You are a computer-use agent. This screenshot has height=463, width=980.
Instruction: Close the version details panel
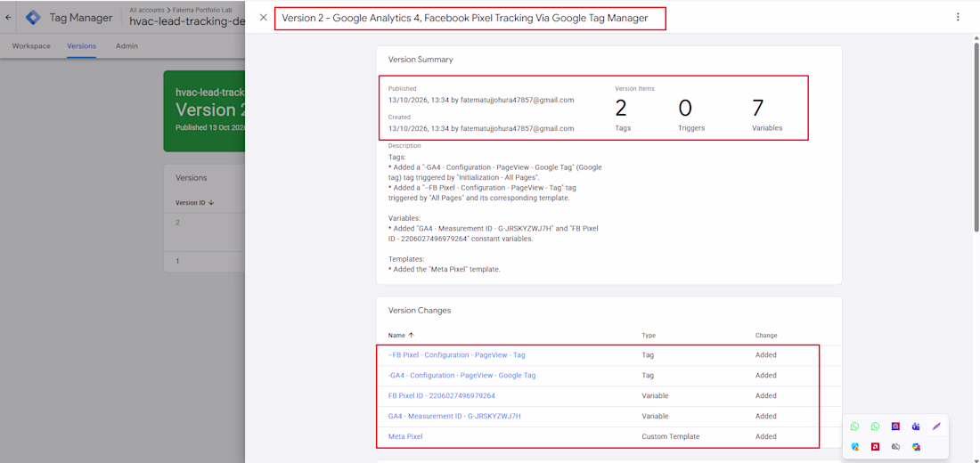(263, 18)
